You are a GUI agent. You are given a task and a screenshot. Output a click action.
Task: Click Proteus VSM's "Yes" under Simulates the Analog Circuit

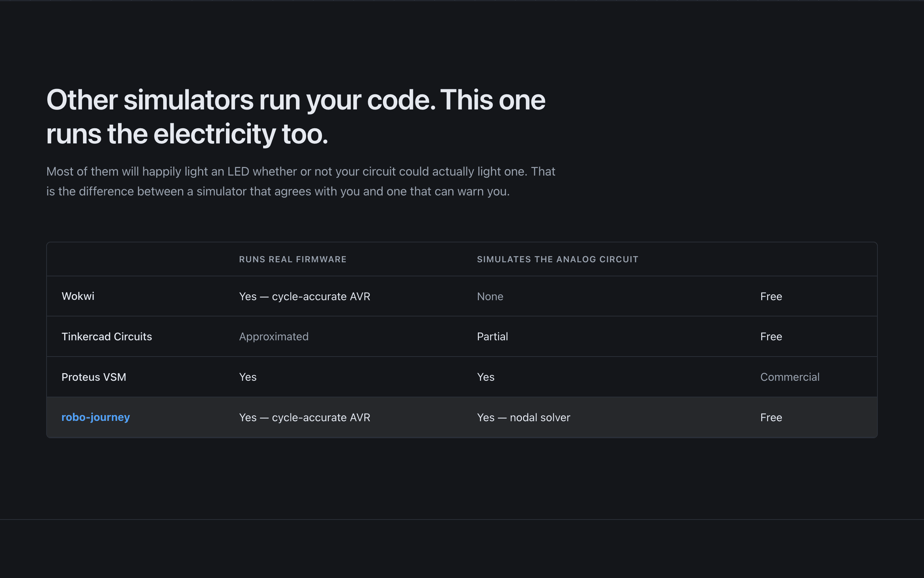click(485, 377)
